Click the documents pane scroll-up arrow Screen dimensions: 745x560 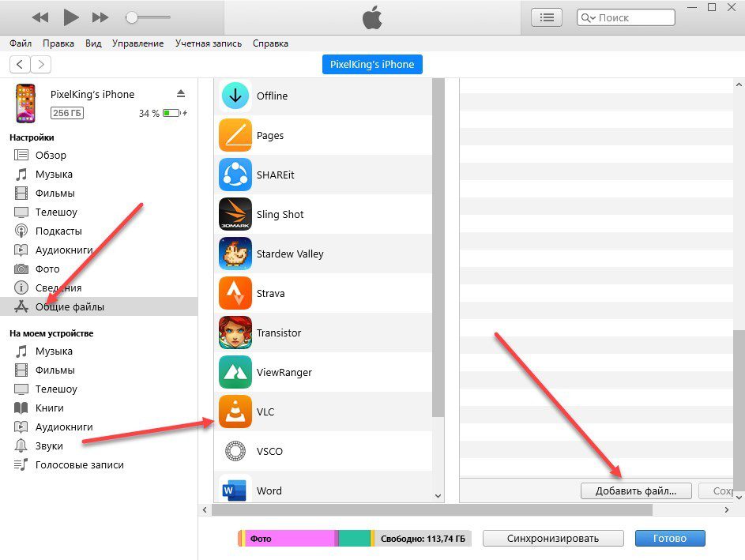739,85
